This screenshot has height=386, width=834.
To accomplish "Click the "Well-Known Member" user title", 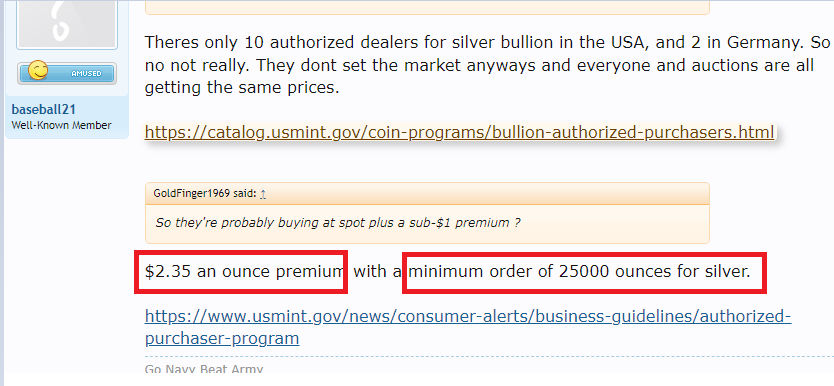I will [x=61, y=125].
